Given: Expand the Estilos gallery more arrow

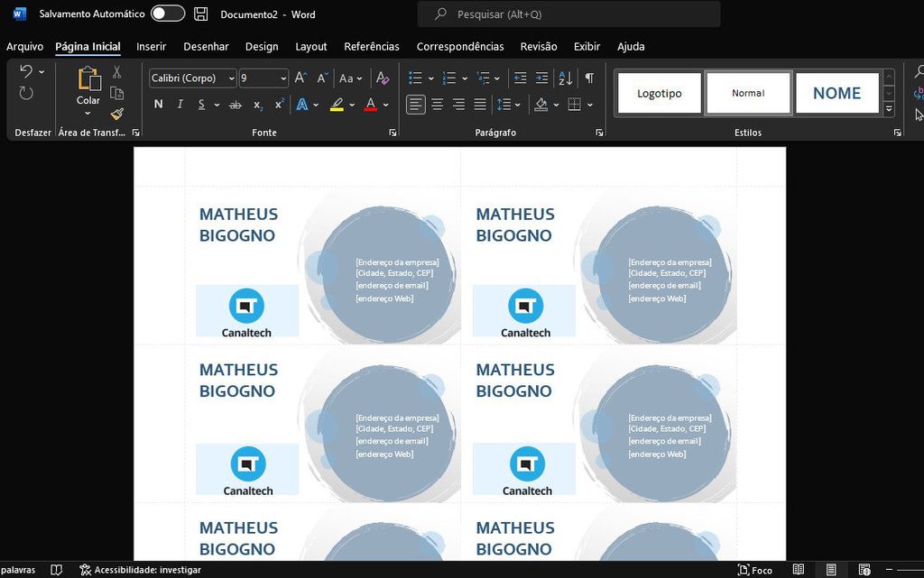Looking at the screenshot, I should pyautogui.click(x=889, y=109).
